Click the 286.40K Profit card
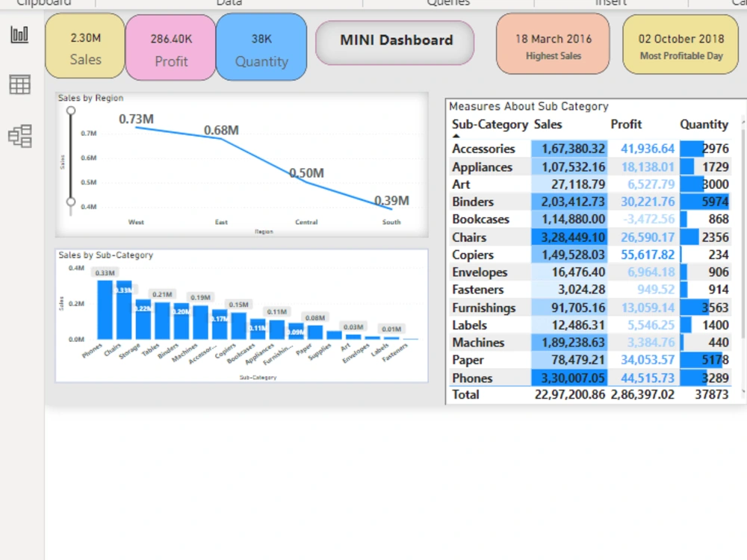747x560 pixels. tap(170, 46)
